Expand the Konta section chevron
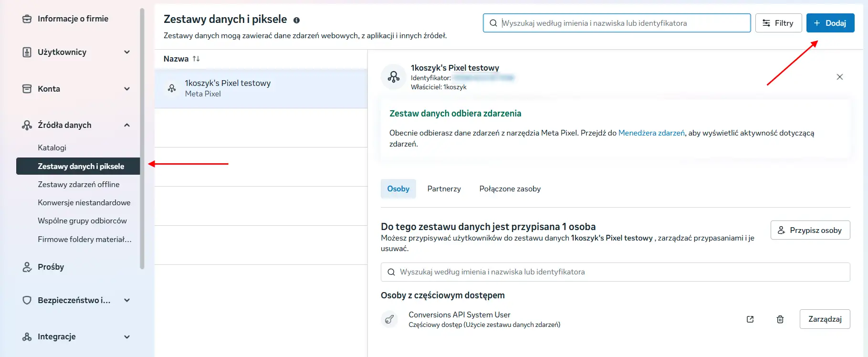 (127, 89)
